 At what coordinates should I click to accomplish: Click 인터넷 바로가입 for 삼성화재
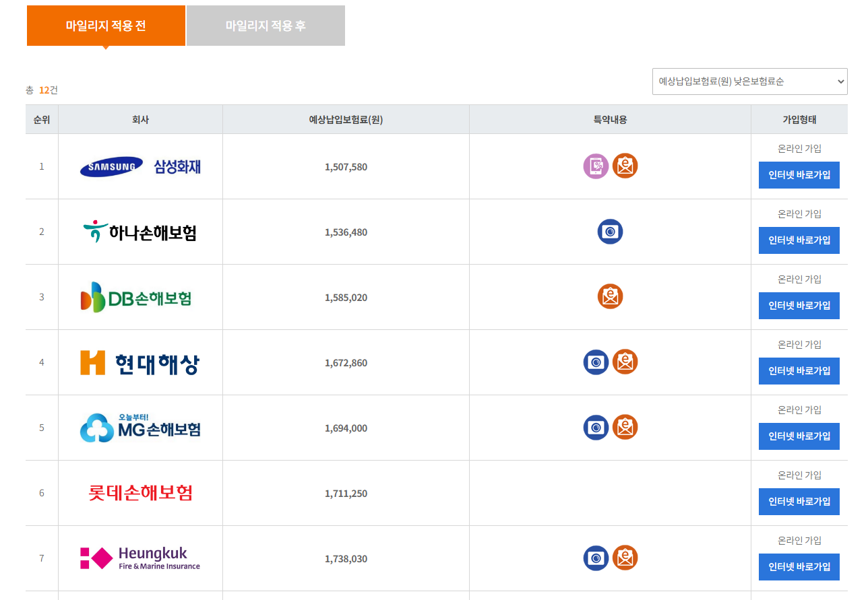[799, 175]
